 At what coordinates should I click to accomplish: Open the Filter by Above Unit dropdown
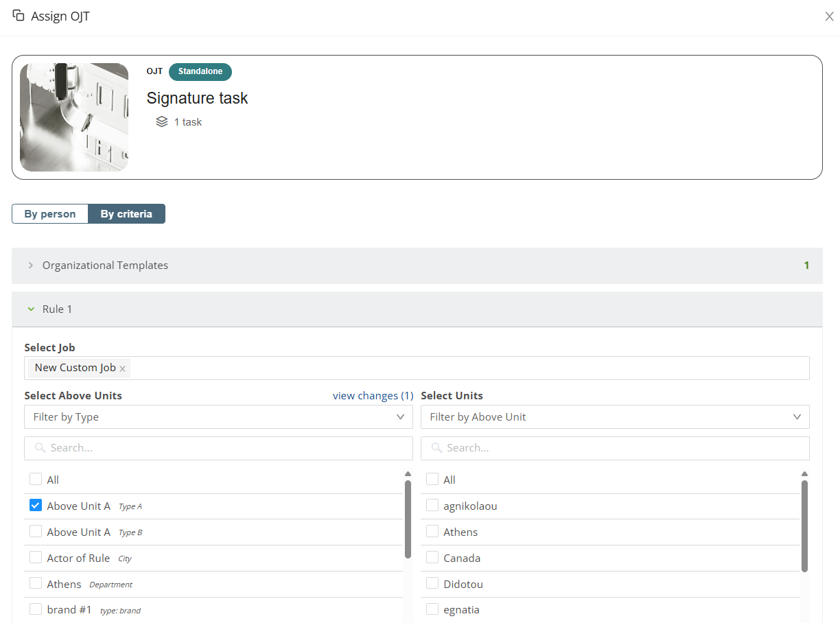click(615, 417)
